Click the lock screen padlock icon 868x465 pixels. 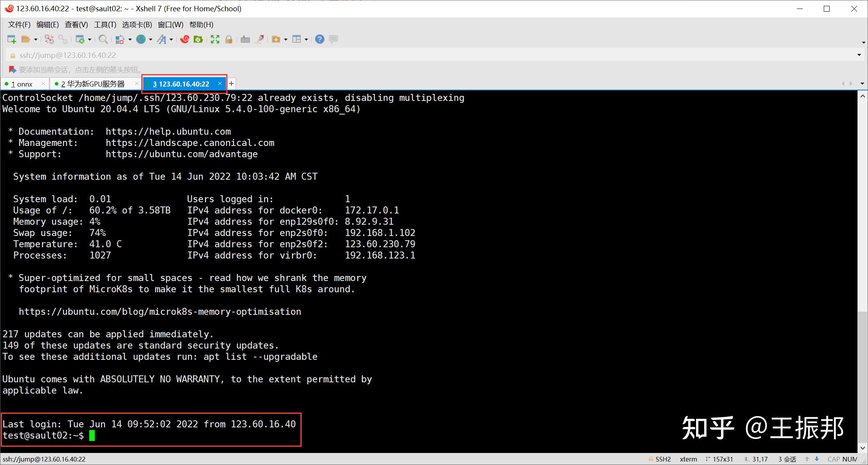coord(229,39)
